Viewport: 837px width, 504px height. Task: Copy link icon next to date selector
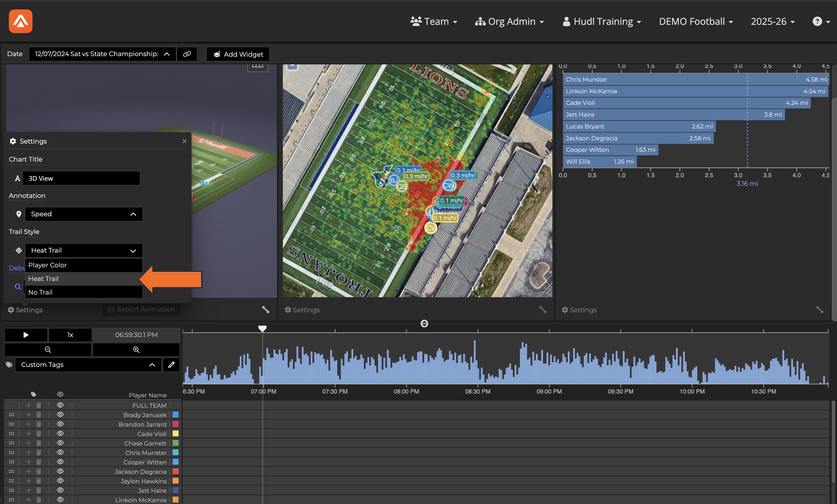[x=187, y=54]
